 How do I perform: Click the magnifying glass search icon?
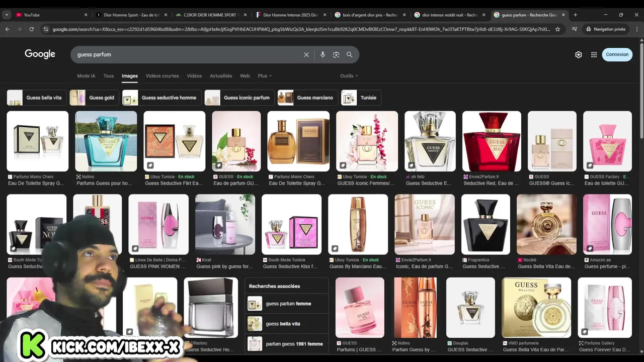(x=349, y=55)
